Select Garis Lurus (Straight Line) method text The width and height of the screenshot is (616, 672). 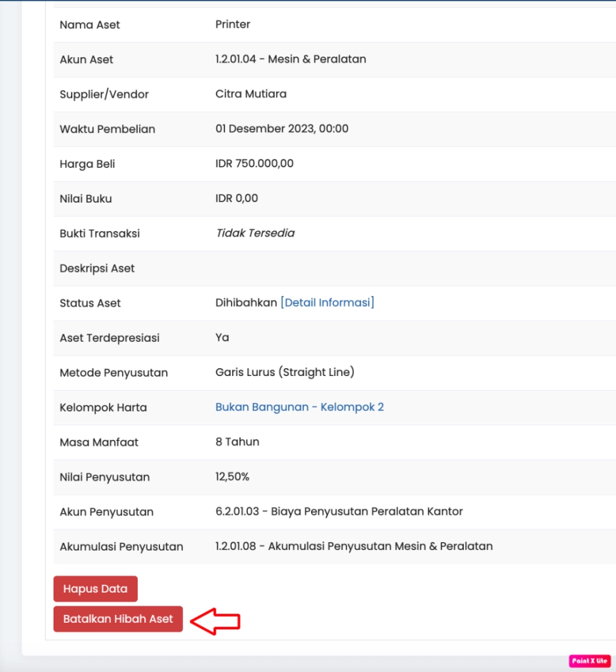point(285,372)
